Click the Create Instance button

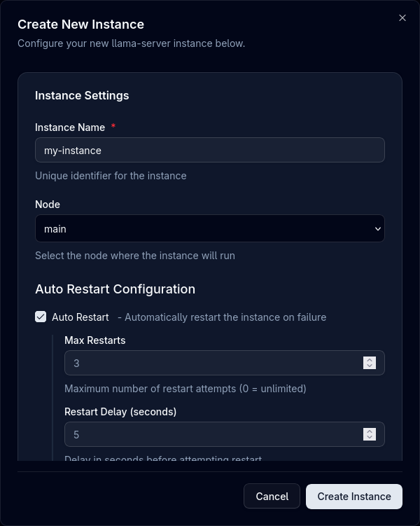pyautogui.click(x=353, y=496)
